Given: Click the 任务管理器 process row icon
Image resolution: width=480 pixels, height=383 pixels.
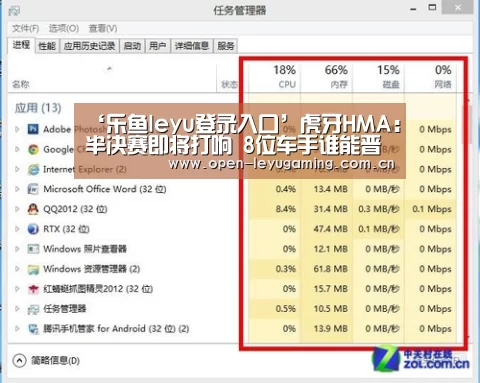Looking at the screenshot, I should pos(33,309).
